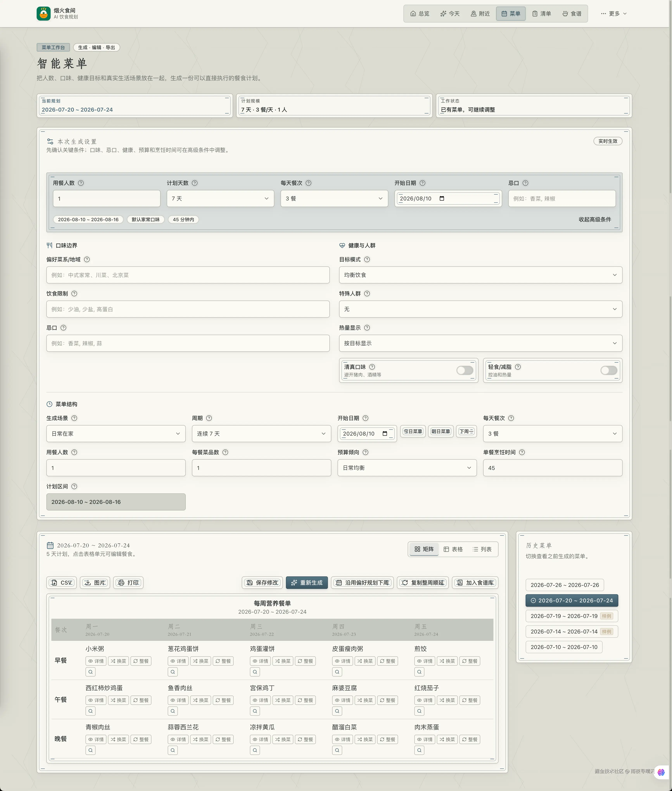
Task: Click 整餐 for 醋溜白菜
Action: (387, 740)
